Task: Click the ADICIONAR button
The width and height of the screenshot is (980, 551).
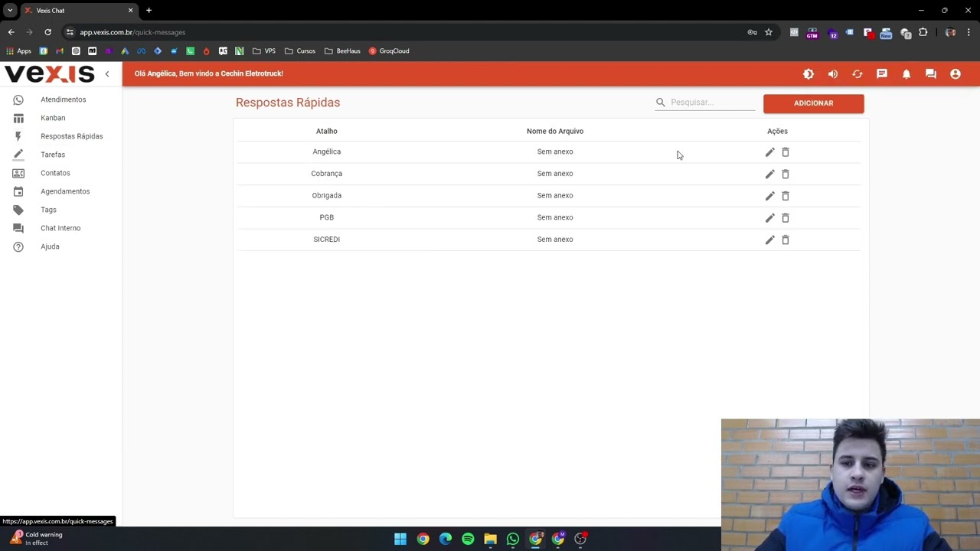Action: [813, 103]
